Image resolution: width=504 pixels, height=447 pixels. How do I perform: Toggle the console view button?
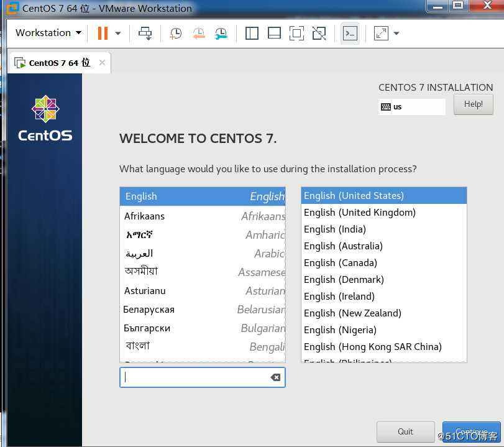[x=350, y=33]
